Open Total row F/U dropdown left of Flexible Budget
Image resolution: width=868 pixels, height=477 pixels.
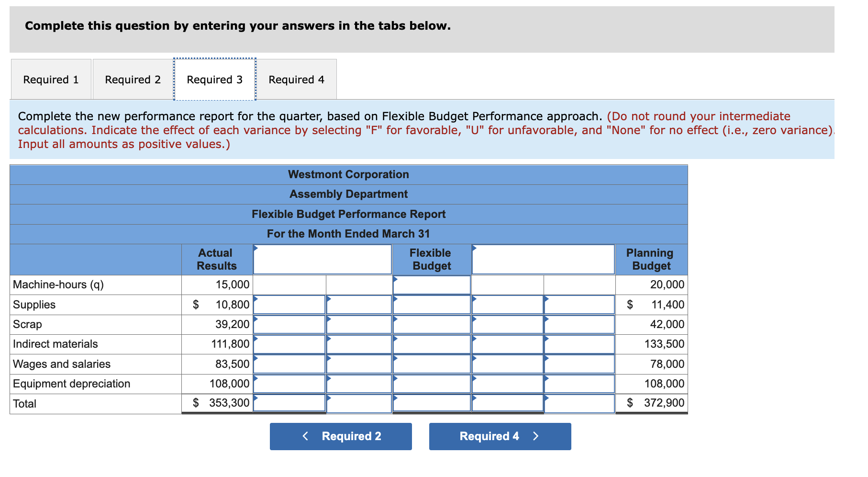pyautogui.click(x=359, y=403)
